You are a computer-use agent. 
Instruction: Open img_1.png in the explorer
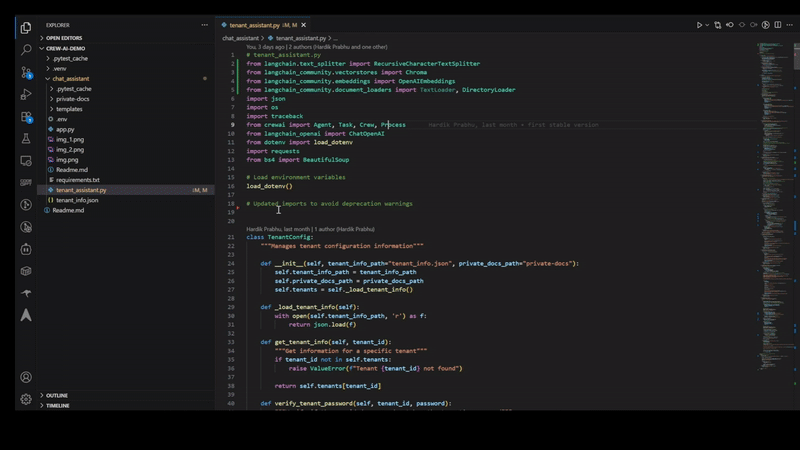pyautogui.click(x=70, y=139)
